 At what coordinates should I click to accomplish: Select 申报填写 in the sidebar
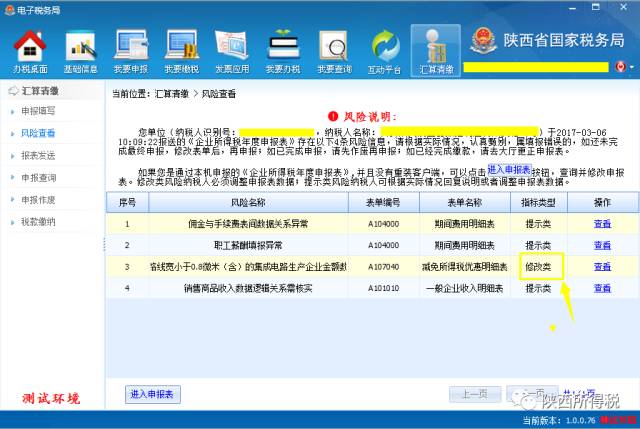[38, 111]
